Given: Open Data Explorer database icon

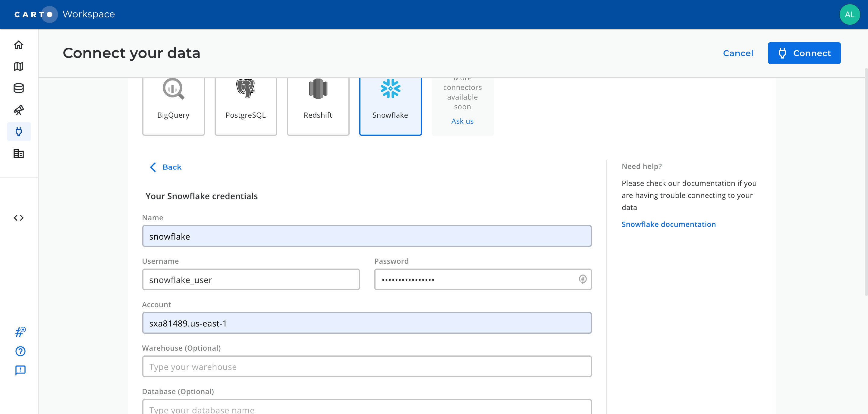Looking at the screenshot, I should tap(18, 88).
